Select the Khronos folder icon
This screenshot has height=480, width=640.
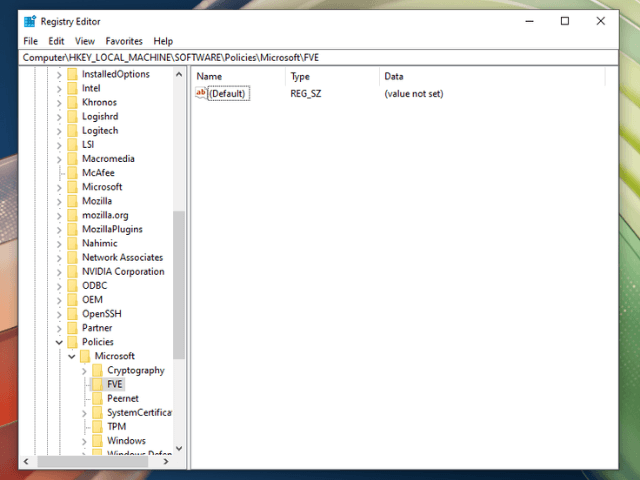(x=72, y=102)
